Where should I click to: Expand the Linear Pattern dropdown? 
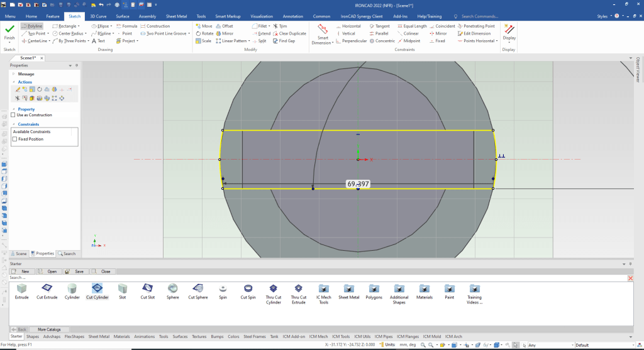click(x=250, y=41)
